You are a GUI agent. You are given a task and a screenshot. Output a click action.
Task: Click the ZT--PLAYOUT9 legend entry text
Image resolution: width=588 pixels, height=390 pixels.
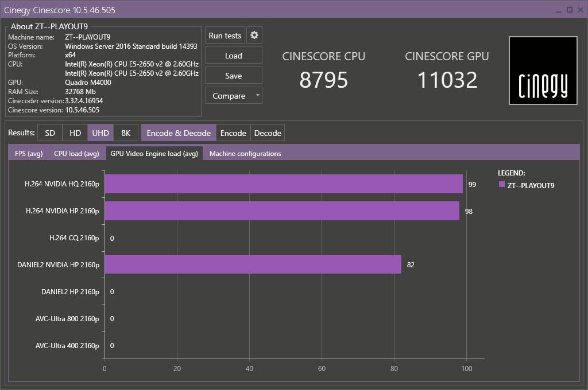tap(531, 185)
